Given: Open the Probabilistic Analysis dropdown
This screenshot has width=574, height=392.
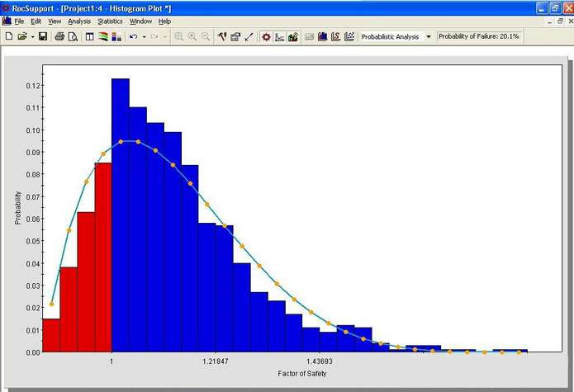Looking at the screenshot, I should [x=429, y=36].
